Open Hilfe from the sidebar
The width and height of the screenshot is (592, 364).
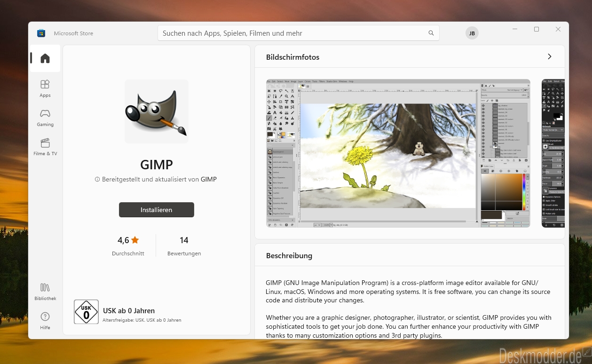pyautogui.click(x=45, y=320)
